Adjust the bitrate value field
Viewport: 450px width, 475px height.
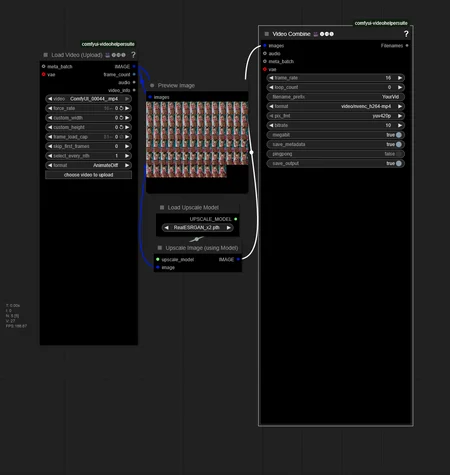tap(335, 125)
